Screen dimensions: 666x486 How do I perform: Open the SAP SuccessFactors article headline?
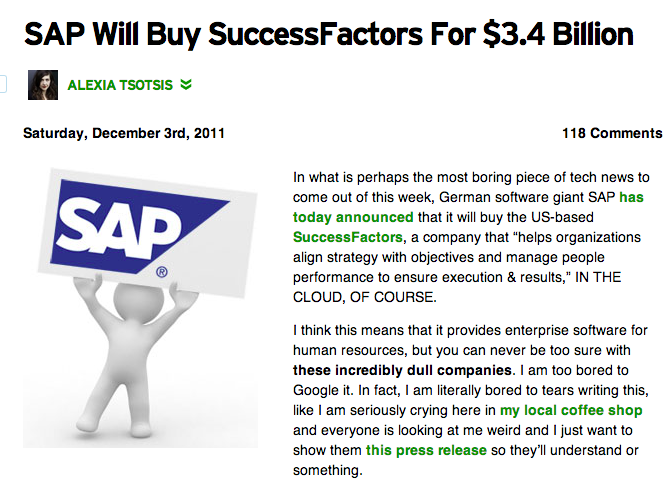click(328, 33)
